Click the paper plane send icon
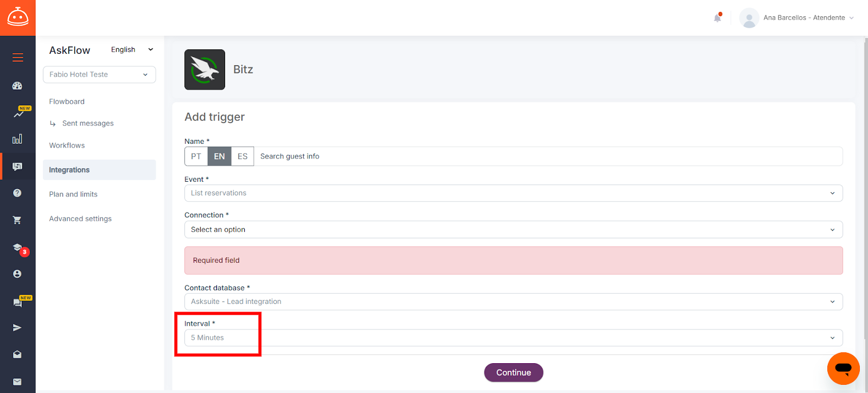Viewport: 868px width, 393px height. pos(17,328)
